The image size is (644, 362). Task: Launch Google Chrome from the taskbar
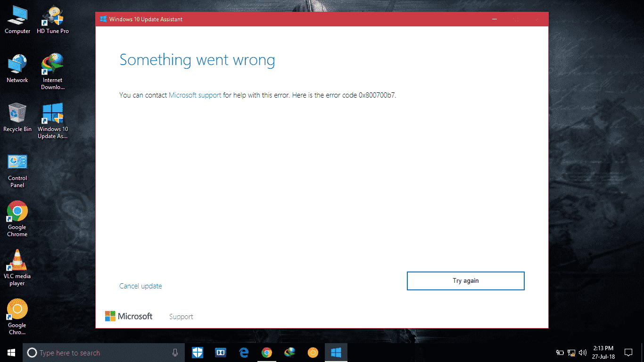(267, 353)
